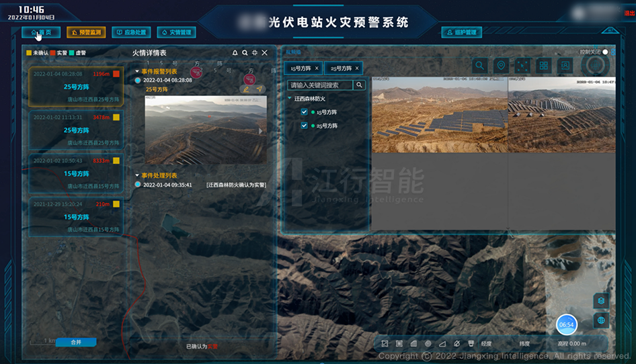Image resolution: width=636 pixels, height=364 pixels.
Task: Uncheck the 15号方阵 checkbox
Action: [x=305, y=112]
